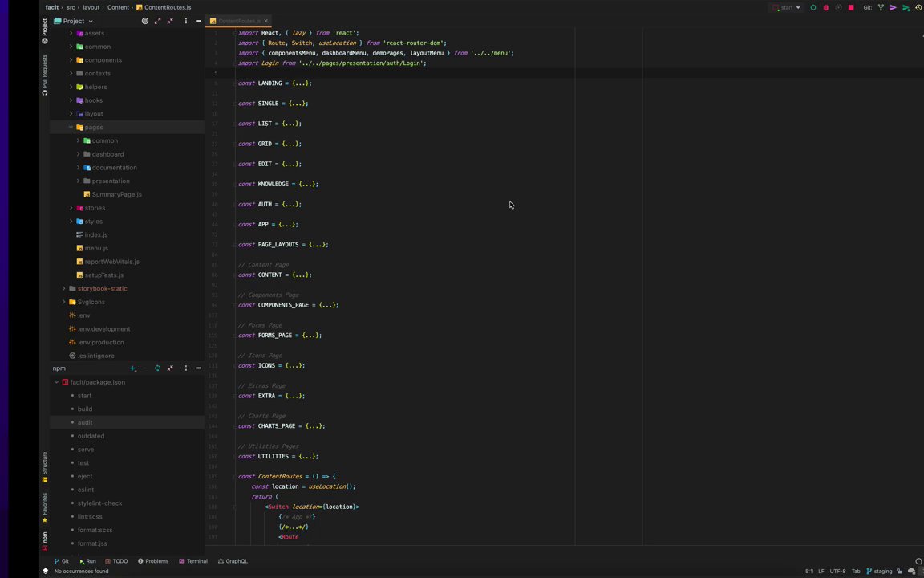Unfold the LANDING constant code block
Image resolution: width=924 pixels, height=578 pixels.
[x=234, y=83]
